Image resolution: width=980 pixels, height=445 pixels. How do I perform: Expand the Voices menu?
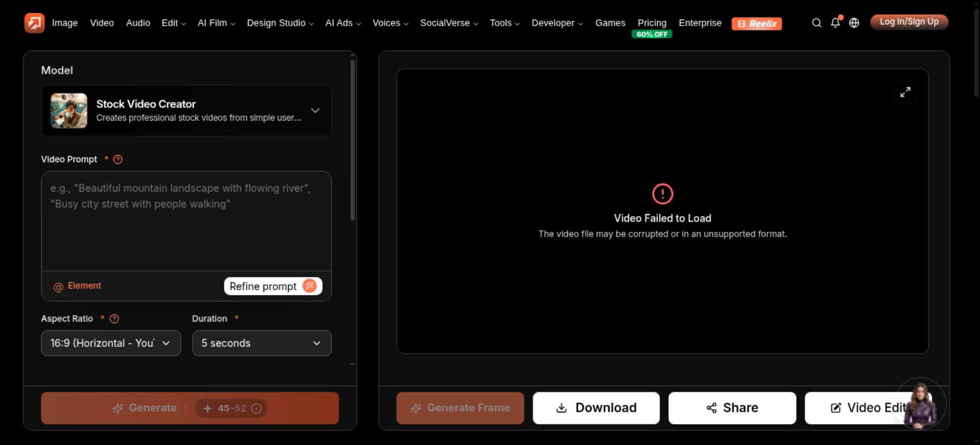pos(390,23)
